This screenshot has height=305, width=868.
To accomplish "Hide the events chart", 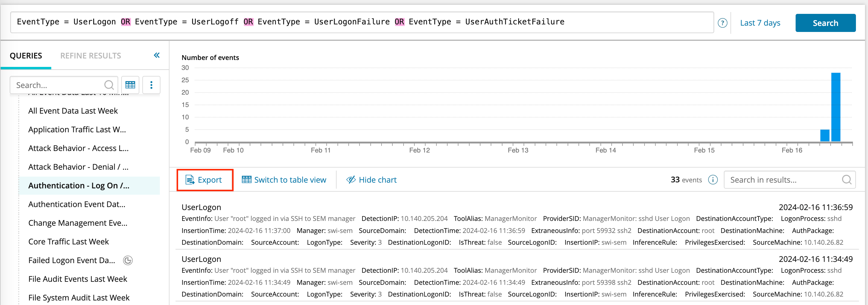I will [371, 180].
